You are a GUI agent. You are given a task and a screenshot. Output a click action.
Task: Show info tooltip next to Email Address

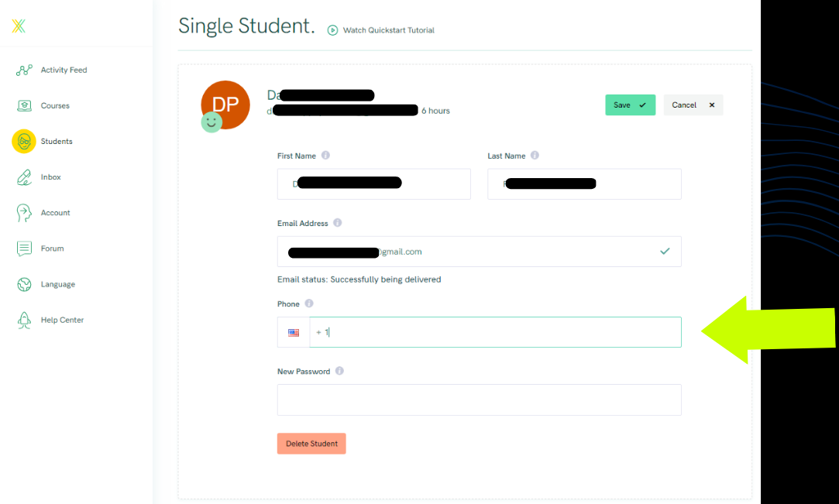[337, 223]
